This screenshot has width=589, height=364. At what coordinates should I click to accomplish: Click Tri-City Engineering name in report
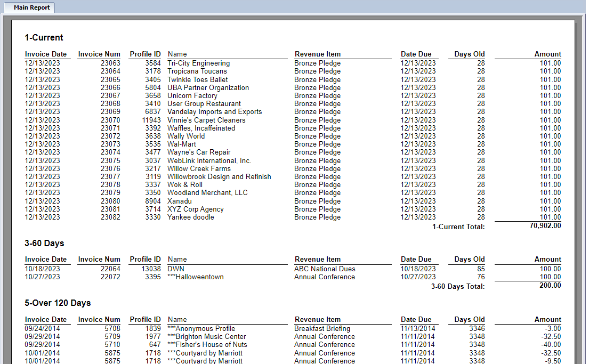(x=199, y=63)
